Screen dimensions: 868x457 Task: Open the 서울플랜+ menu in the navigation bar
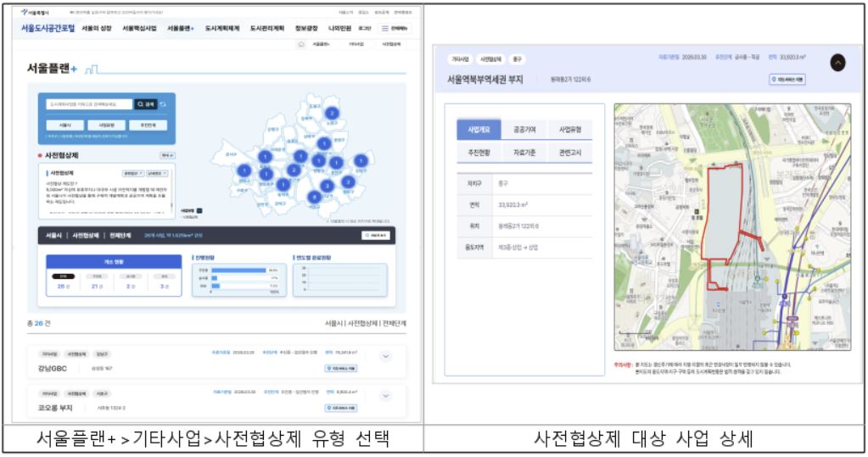tap(181, 28)
